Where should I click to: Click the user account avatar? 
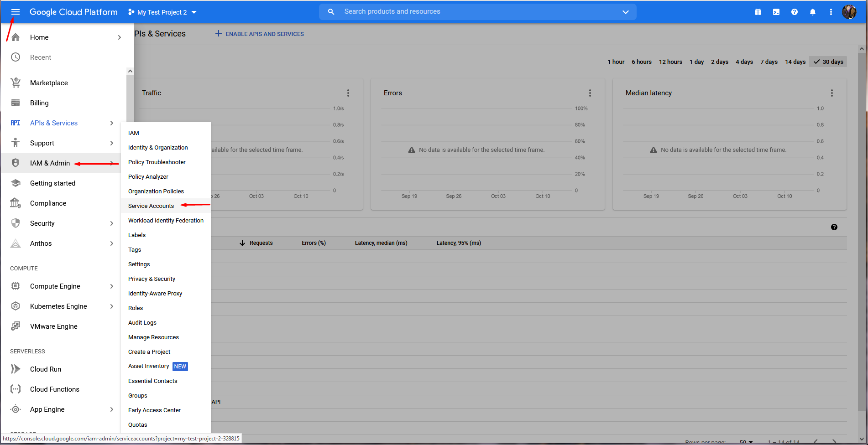849,12
